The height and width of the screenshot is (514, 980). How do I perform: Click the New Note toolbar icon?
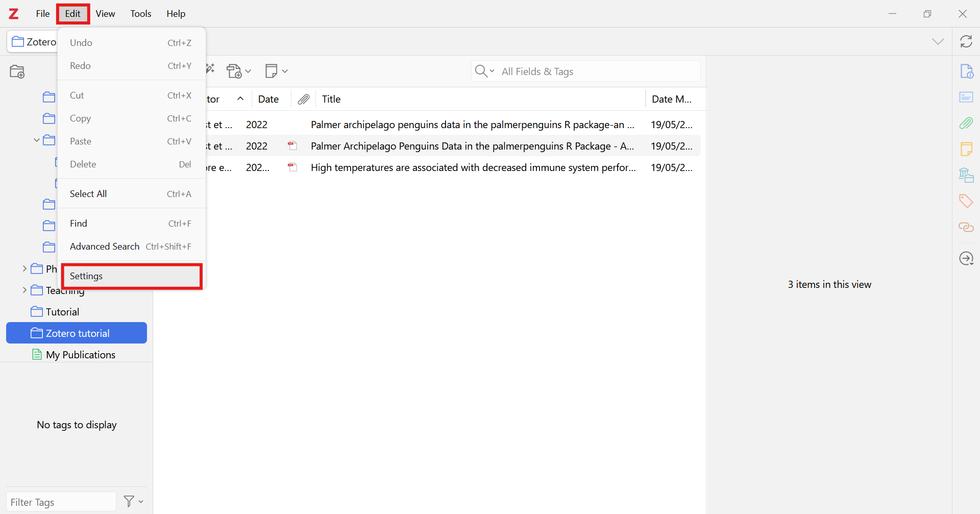(x=272, y=71)
